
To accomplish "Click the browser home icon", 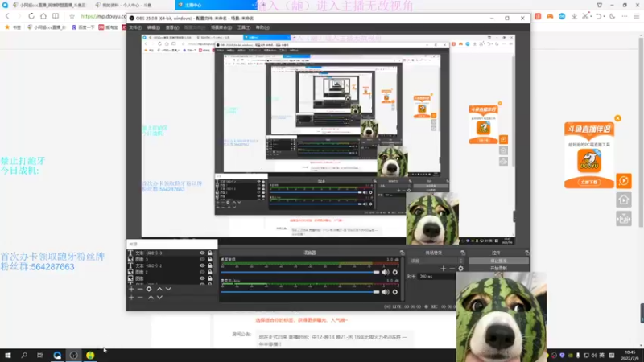I will [43, 16].
